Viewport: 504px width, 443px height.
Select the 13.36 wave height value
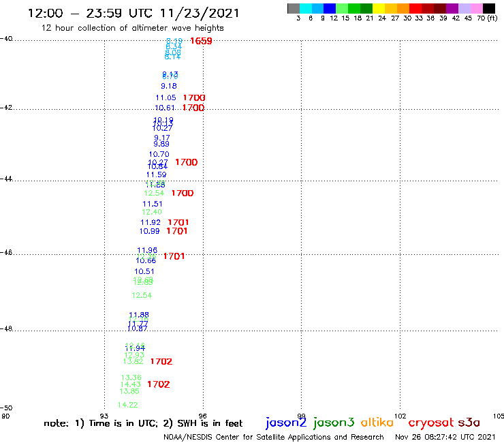[131, 378]
